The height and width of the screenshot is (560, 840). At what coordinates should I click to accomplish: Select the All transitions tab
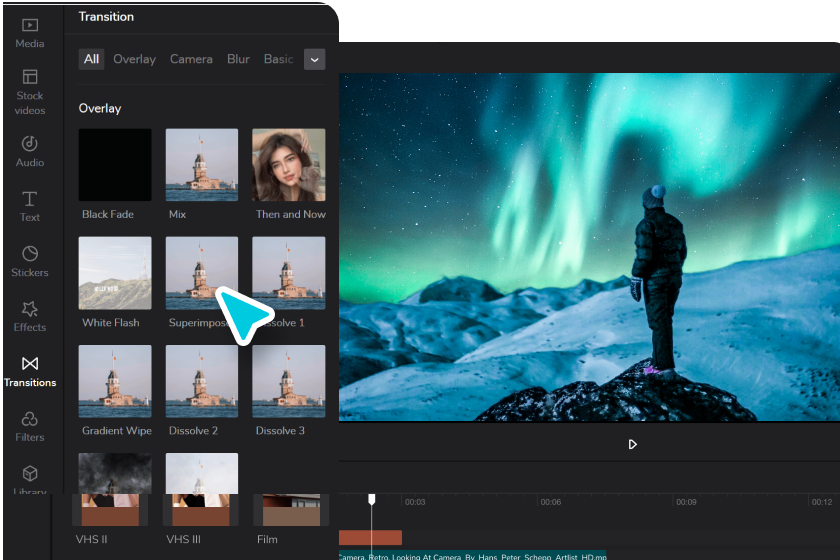pos(91,59)
